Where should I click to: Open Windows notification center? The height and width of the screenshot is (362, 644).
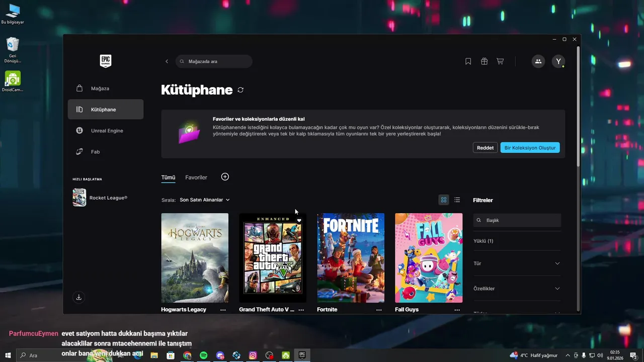tap(633, 355)
